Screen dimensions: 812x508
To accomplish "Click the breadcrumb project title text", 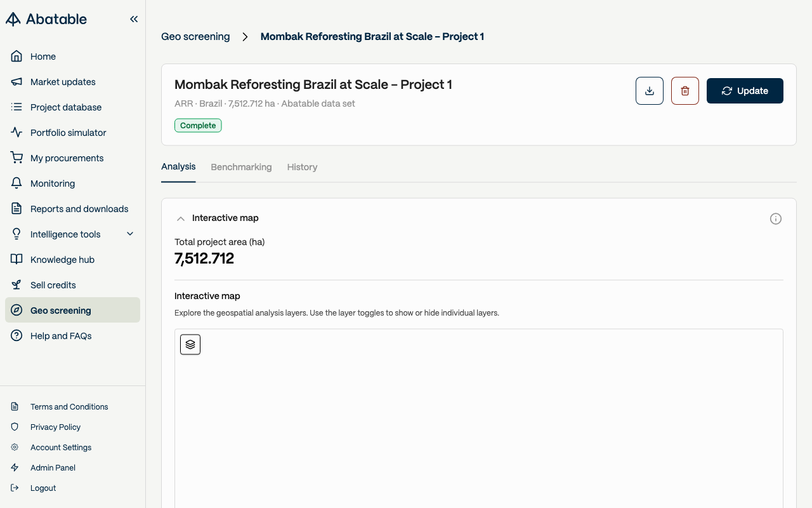I will click(x=372, y=37).
